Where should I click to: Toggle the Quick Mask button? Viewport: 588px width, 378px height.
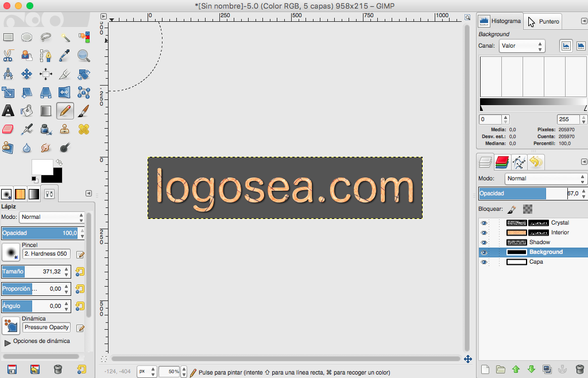pos(104,359)
